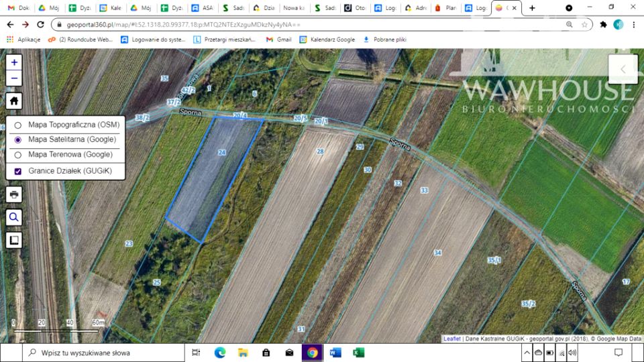Image resolution: width=644 pixels, height=362 pixels.
Task: Open Kalendarz Google bookmark
Action: [x=327, y=40]
